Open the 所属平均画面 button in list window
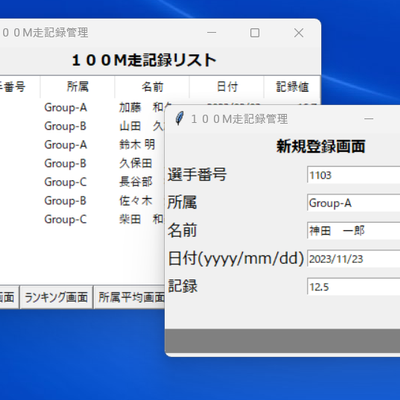The height and width of the screenshot is (400, 400). [130, 297]
